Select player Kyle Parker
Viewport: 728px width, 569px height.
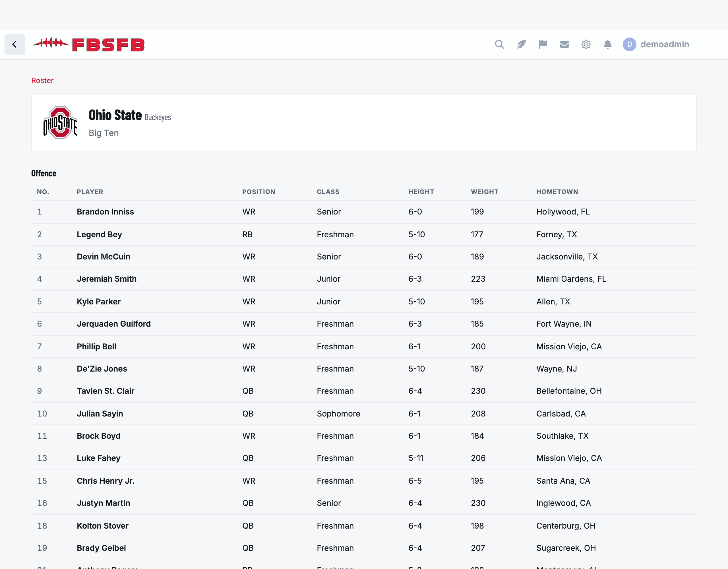click(x=99, y=302)
